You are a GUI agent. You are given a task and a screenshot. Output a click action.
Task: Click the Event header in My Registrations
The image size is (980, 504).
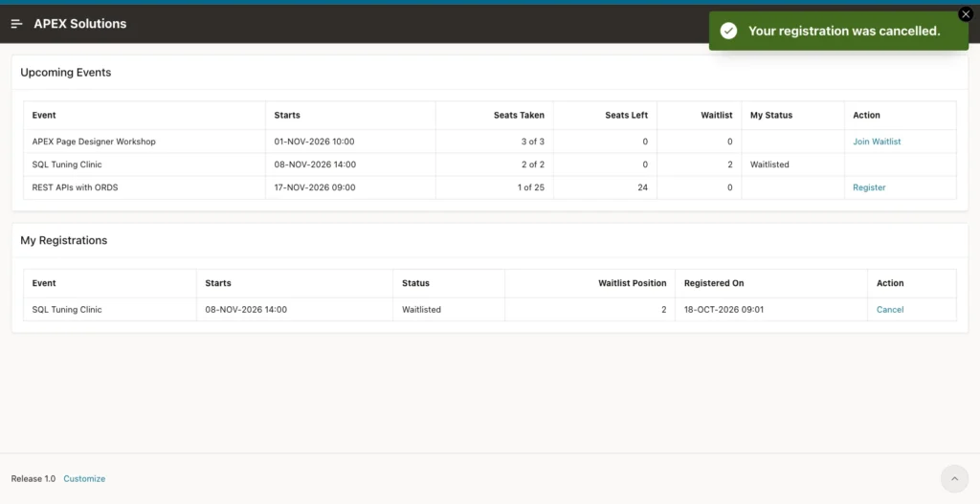[44, 283]
